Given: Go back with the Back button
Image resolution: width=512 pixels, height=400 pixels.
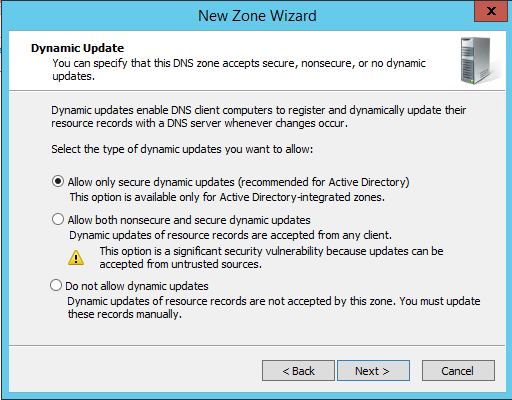Looking at the screenshot, I should (x=298, y=371).
